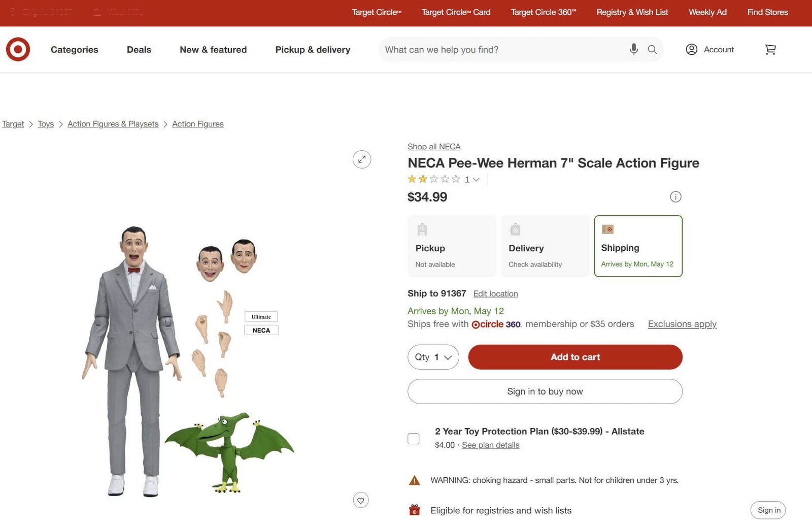The height and width of the screenshot is (525, 812).
Task: Check the 2 Year Toy Protection Plan
Action: (414, 438)
